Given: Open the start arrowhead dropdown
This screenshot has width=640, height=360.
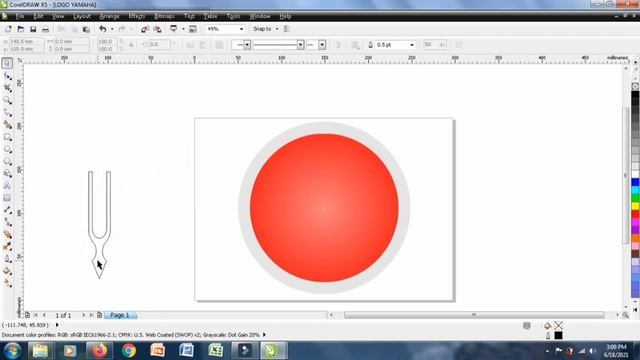Looking at the screenshot, I should pos(247,45).
